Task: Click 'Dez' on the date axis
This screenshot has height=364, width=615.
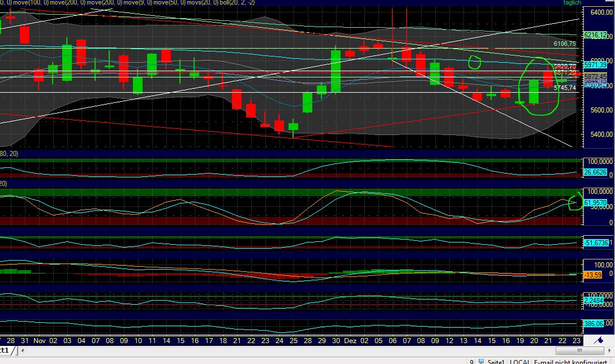Action: click(350, 340)
